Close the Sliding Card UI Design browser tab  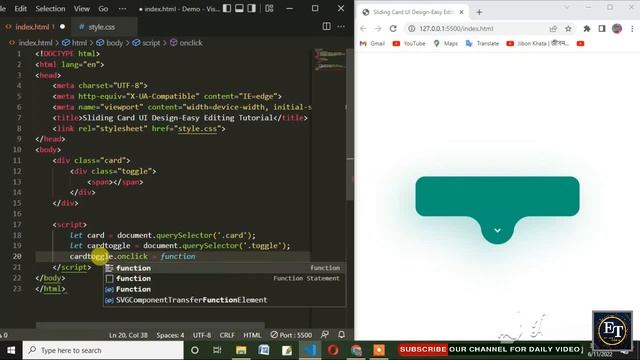pos(462,12)
